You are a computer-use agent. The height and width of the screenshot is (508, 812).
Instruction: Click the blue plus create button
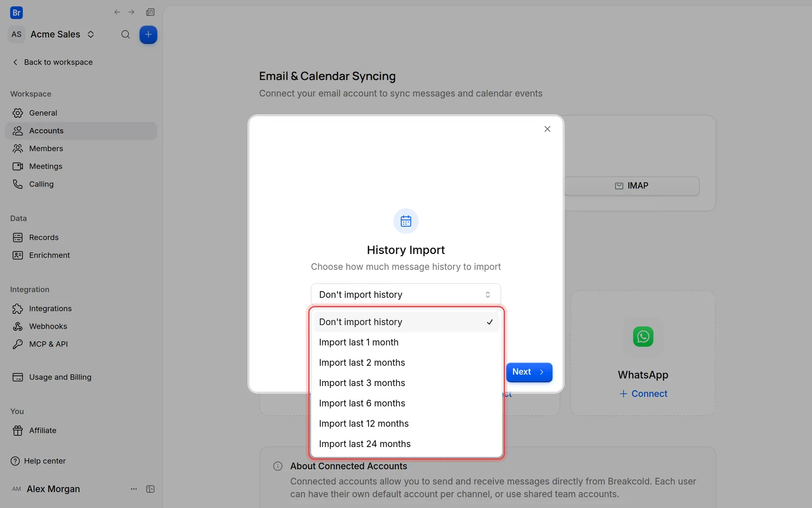(x=148, y=35)
